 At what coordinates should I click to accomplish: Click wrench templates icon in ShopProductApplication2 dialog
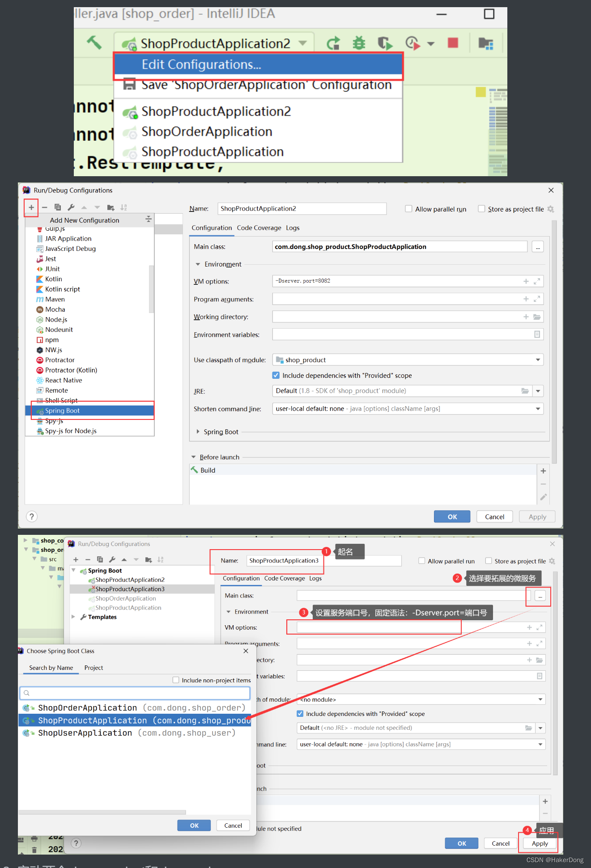tap(71, 207)
